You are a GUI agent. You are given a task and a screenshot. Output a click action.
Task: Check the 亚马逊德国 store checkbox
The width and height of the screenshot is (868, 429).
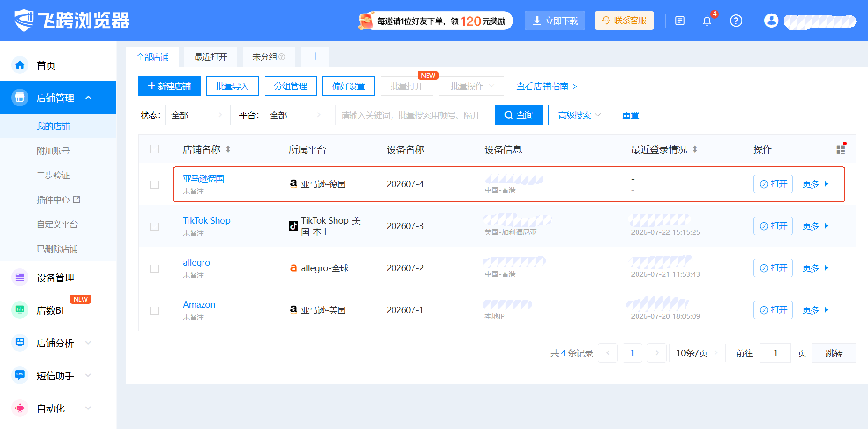[154, 184]
